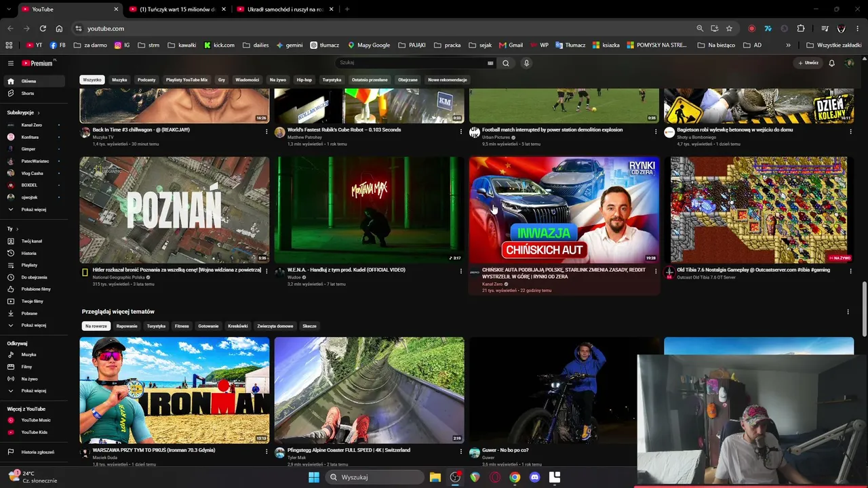Open Do obejrzenia watch later list
The image size is (868, 488).
tap(33, 277)
